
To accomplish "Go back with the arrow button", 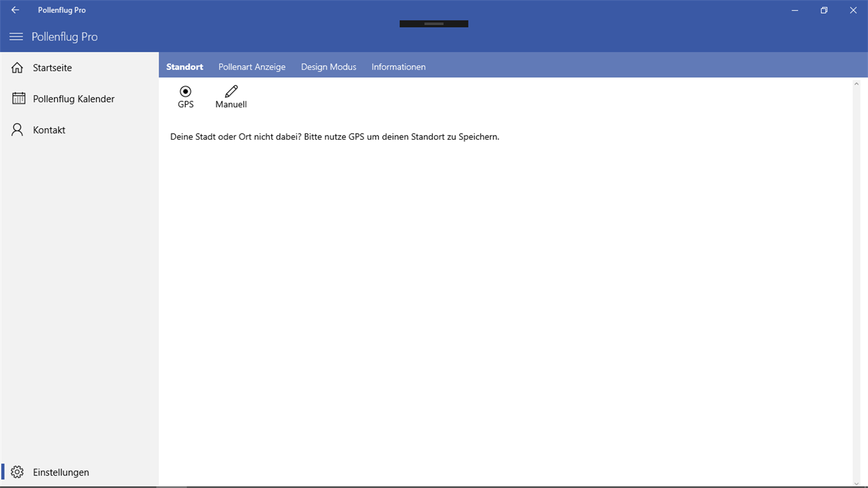I will 15,10.
